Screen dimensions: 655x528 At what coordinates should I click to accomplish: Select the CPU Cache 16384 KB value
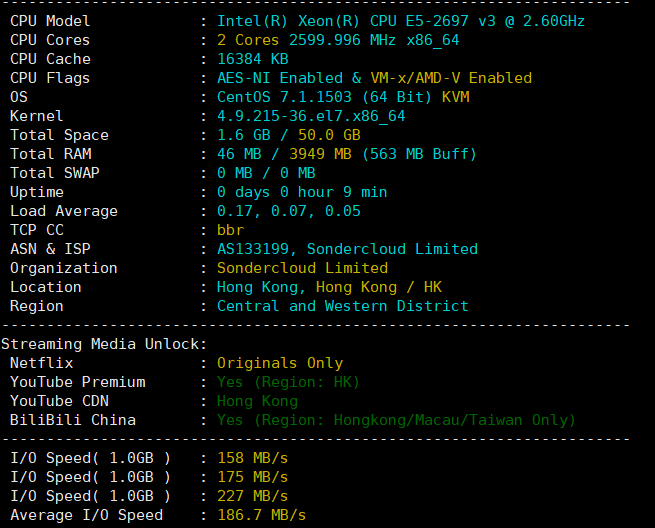(x=253, y=59)
